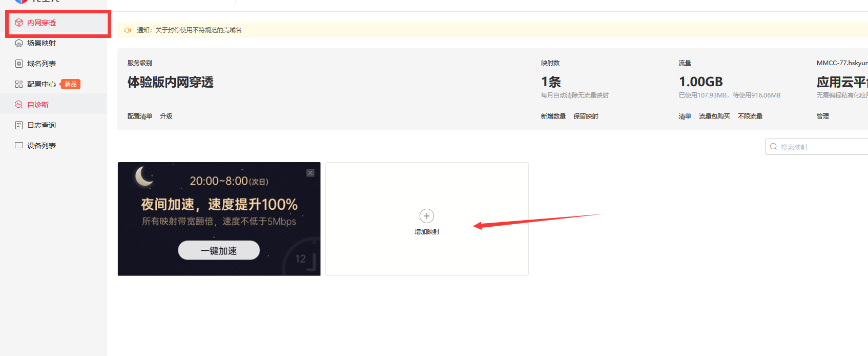Click the 设备列表 monitor icon
Viewport: 868px width, 356px height.
pyautogui.click(x=19, y=146)
